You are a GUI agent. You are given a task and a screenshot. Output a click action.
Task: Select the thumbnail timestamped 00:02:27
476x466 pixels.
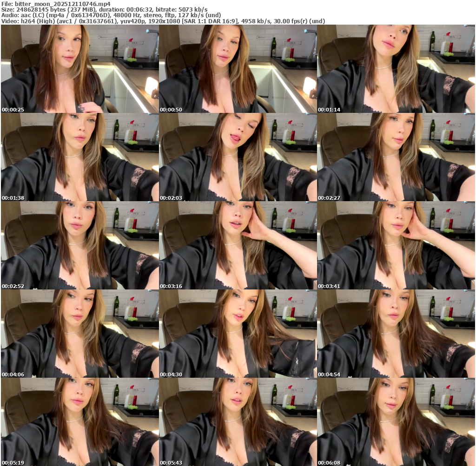point(396,157)
